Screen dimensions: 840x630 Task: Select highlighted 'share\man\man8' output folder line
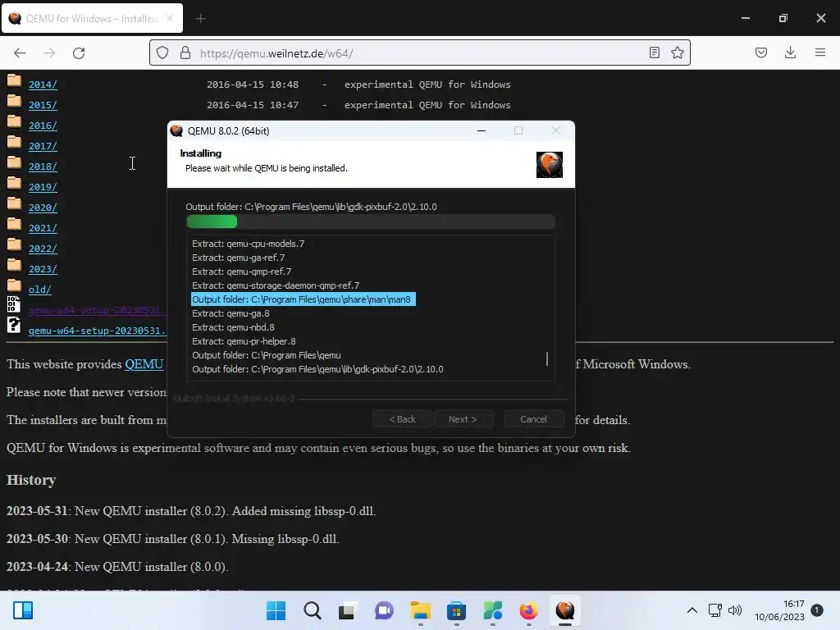[x=304, y=299]
